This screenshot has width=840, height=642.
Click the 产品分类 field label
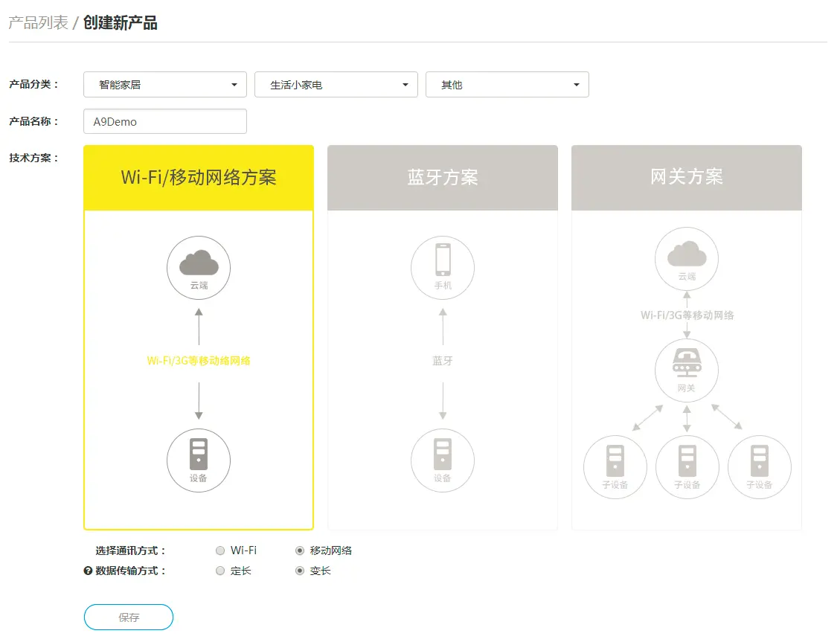pyautogui.click(x=33, y=84)
